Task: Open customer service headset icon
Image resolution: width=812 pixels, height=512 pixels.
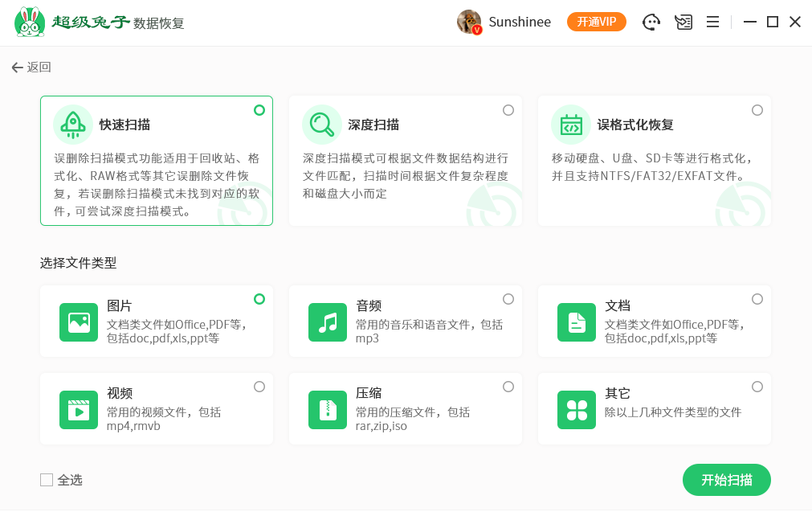Action: click(651, 23)
